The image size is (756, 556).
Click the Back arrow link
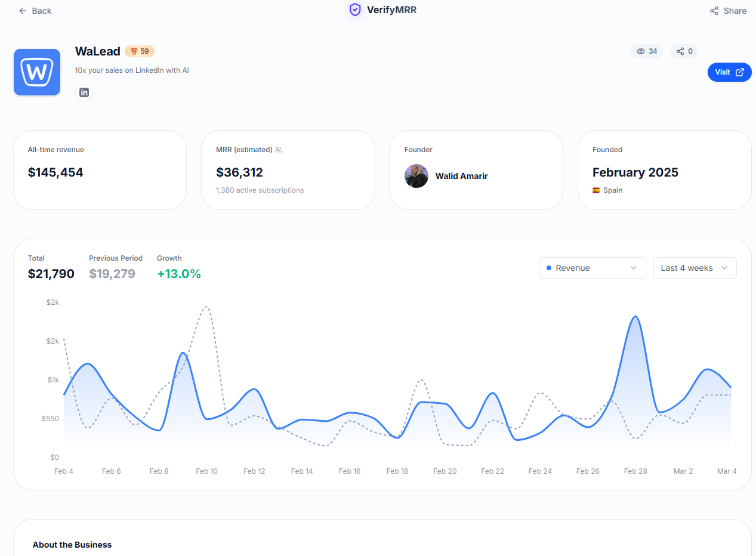(x=35, y=11)
